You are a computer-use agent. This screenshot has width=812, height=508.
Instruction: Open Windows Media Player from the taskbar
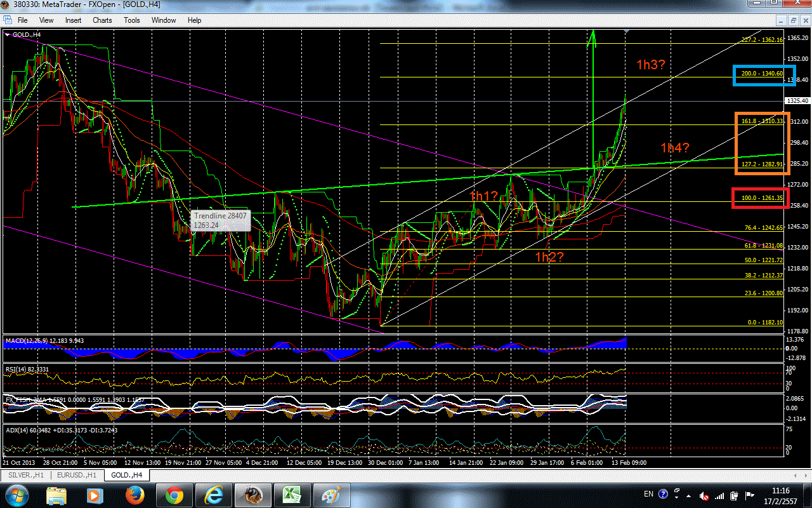pos(95,495)
